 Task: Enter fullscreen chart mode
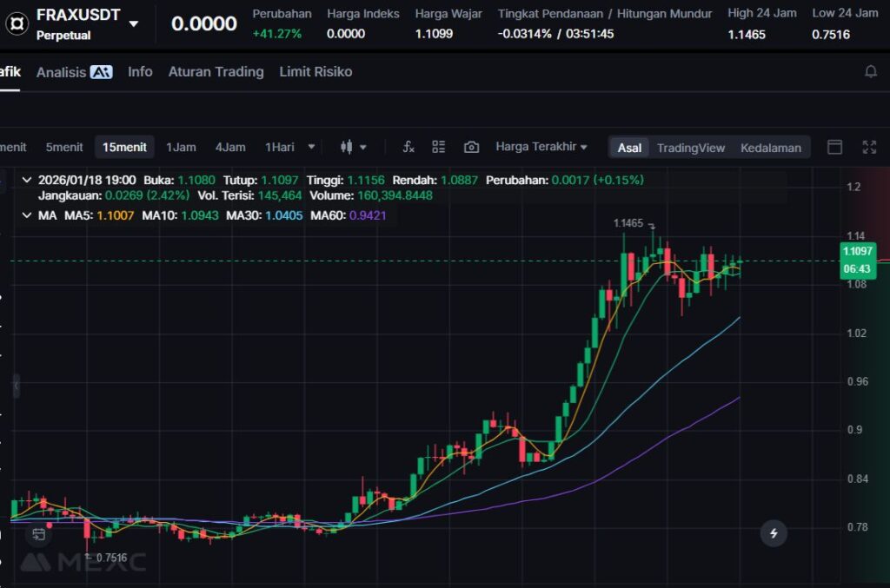(869, 148)
